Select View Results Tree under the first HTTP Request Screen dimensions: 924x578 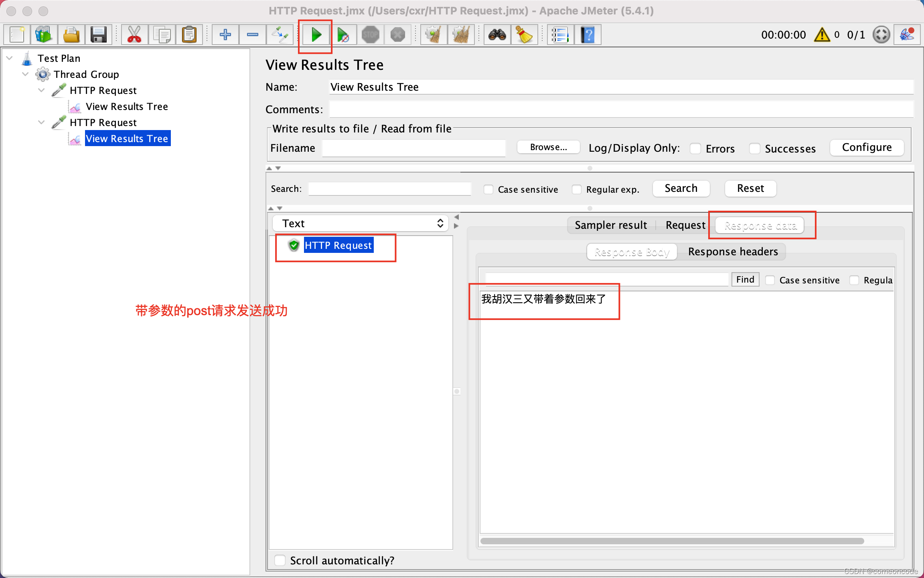(127, 106)
